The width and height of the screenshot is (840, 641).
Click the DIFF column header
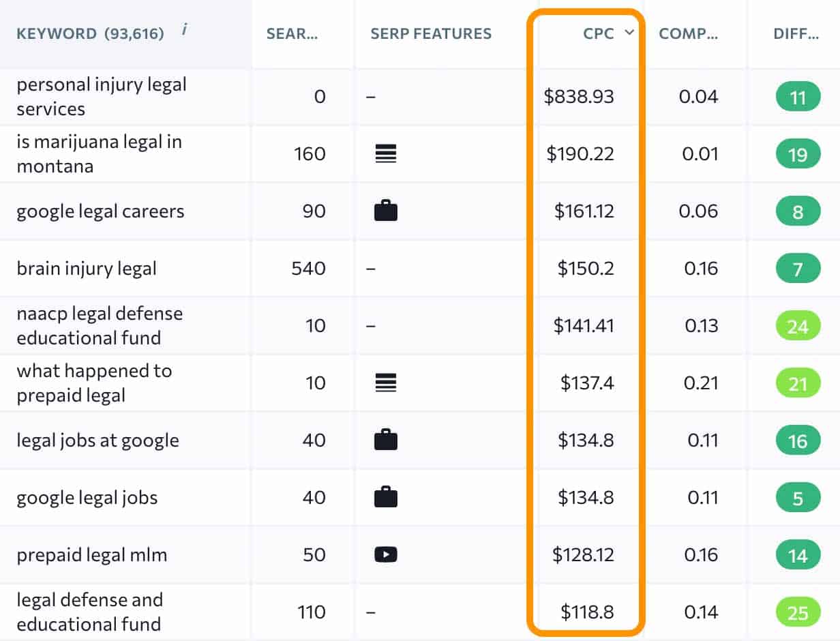pos(794,34)
